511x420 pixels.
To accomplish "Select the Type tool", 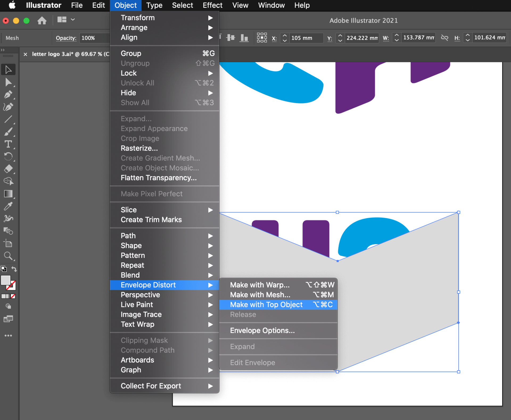I will click(8, 144).
